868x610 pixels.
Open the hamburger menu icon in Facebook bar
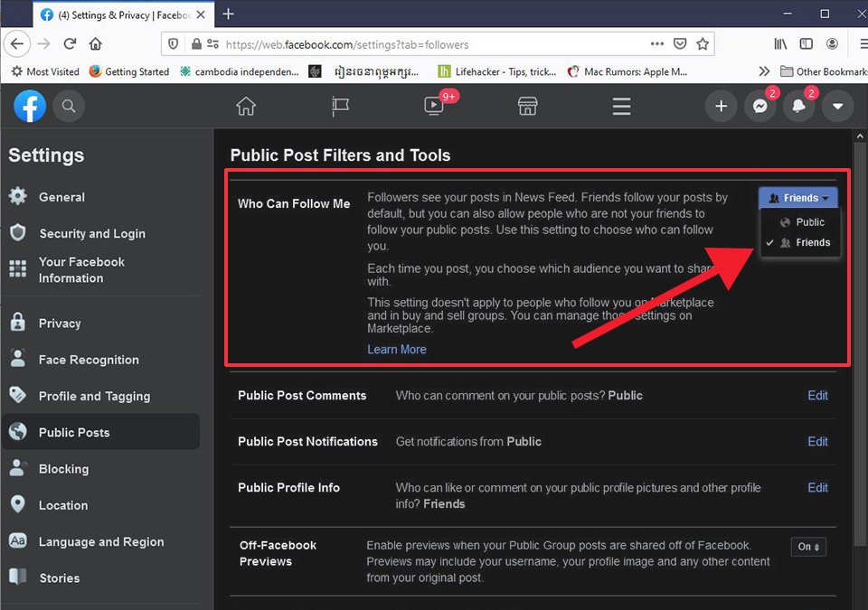[622, 106]
